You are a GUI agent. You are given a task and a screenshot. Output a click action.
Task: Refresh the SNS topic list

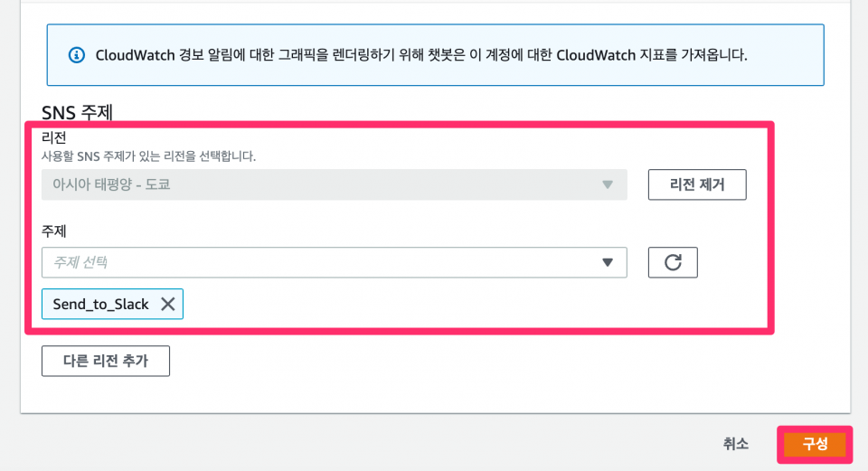(673, 262)
